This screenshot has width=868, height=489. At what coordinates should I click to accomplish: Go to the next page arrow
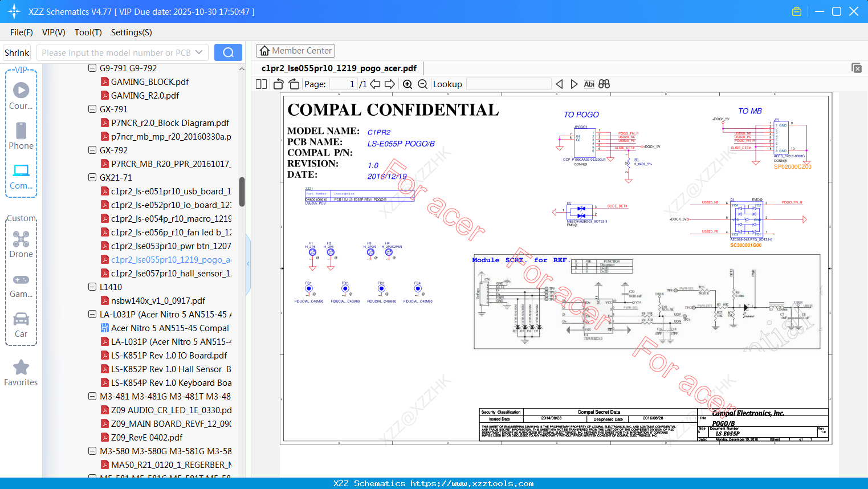(x=390, y=84)
